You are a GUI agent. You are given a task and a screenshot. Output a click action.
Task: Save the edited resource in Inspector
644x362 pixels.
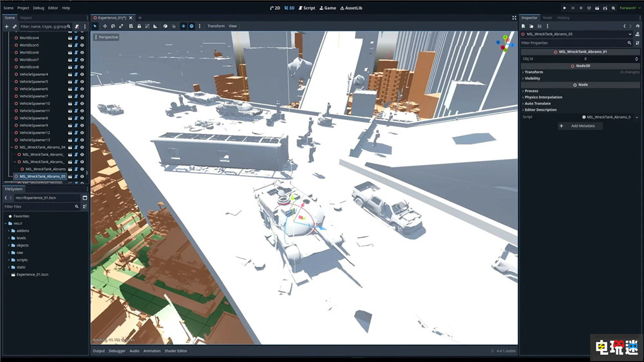pos(539,26)
